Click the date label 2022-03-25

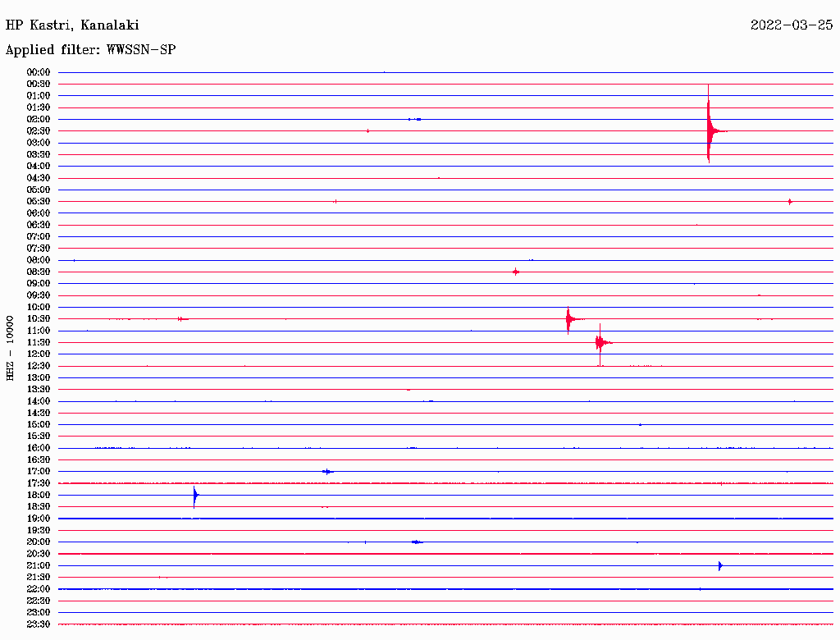click(792, 25)
